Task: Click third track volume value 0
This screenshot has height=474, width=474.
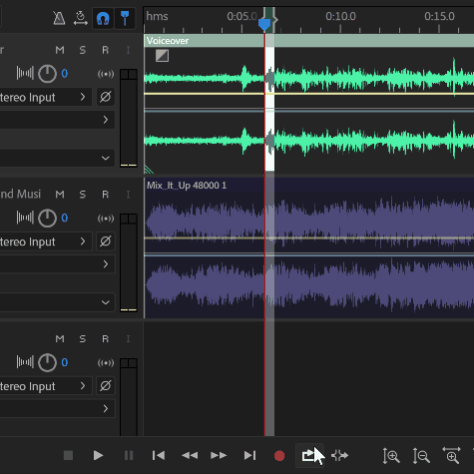Action: coord(65,362)
